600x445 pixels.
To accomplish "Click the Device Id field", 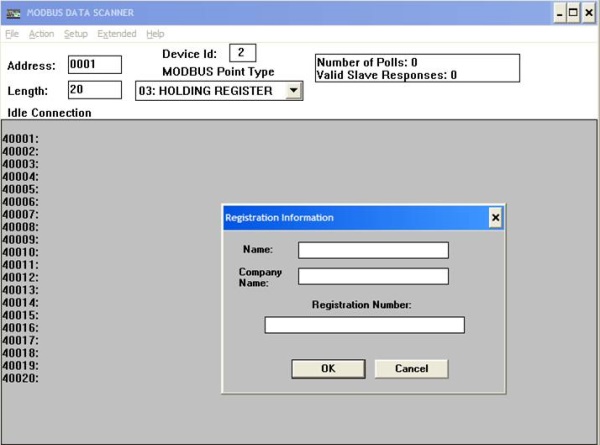I will (243, 53).
